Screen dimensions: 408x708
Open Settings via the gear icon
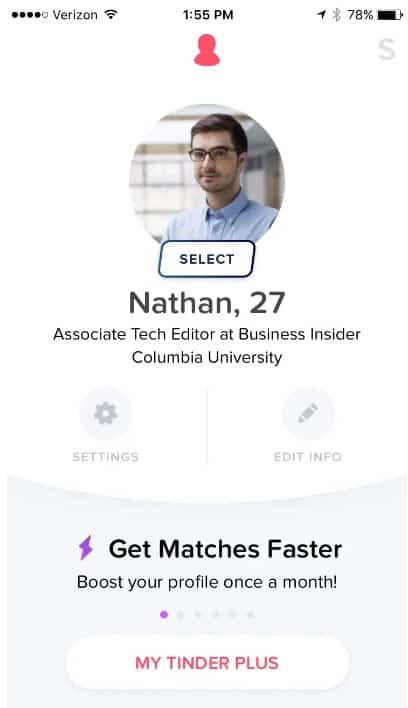coord(106,413)
